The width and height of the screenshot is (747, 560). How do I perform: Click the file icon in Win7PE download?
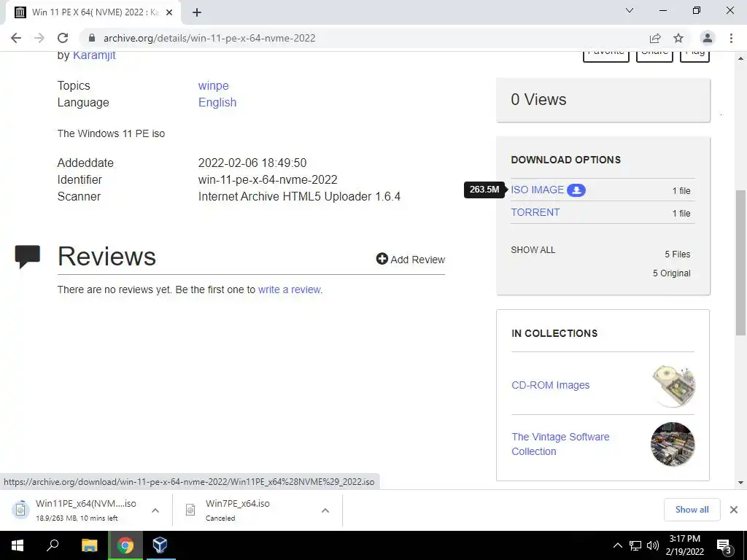point(190,510)
